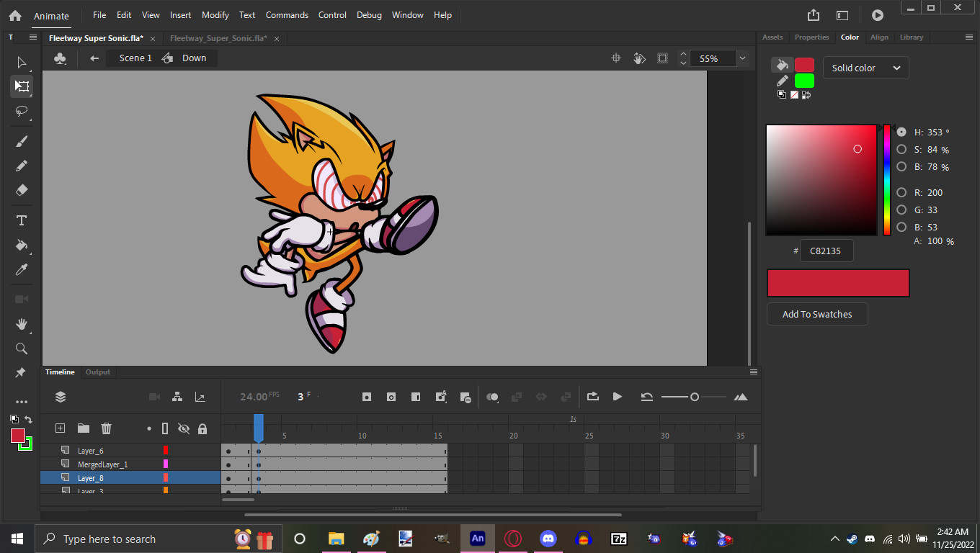Click the stroke color green swatch

804,81
